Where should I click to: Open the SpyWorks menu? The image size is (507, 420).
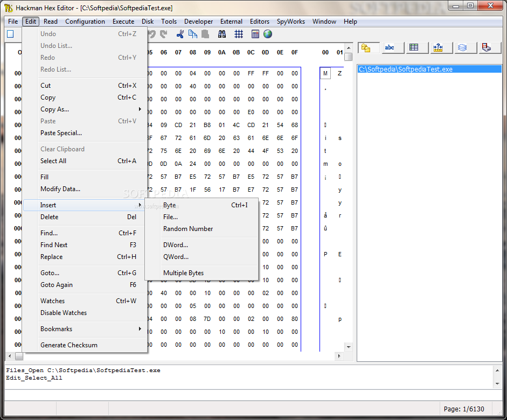[x=291, y=22]
